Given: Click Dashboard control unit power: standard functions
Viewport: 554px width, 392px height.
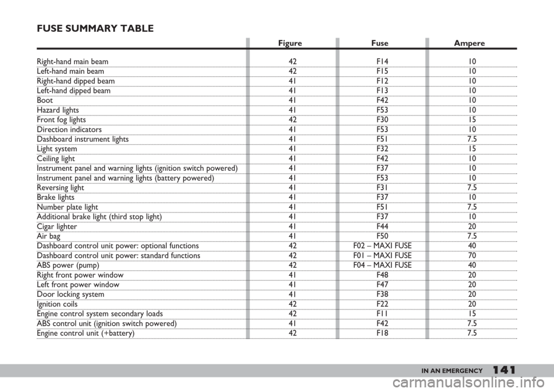Looking at the screenshot, I should [x=118, y=256].
